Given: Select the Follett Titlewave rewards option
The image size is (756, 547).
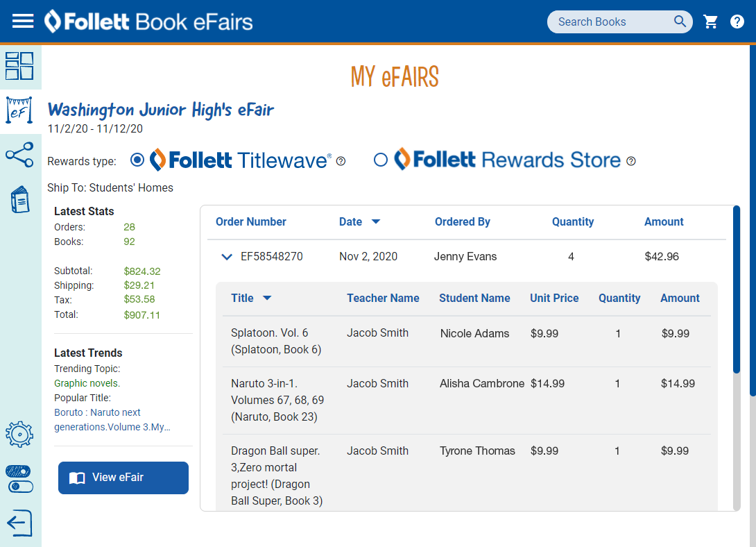Looking at the screenshot, I should [137, 160].
